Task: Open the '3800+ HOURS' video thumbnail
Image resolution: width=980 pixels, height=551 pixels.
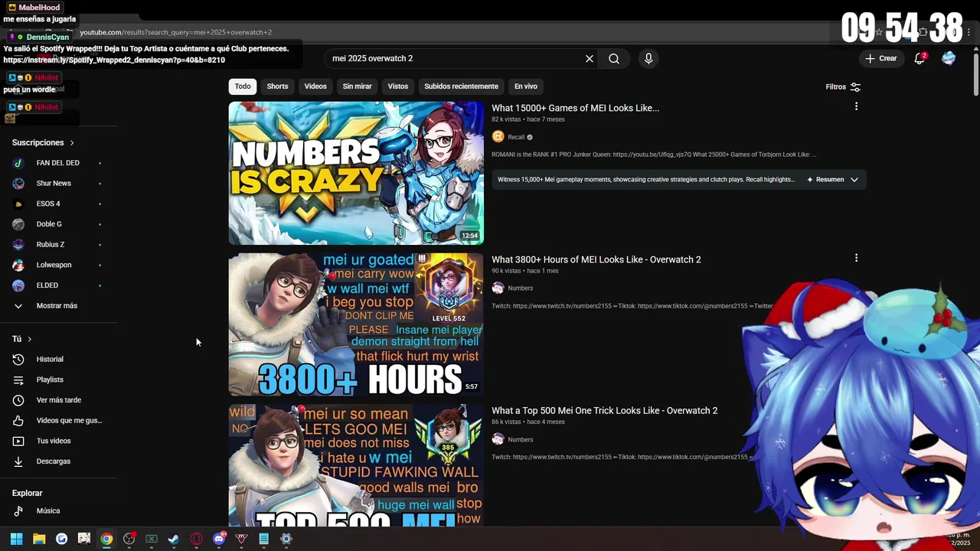Action: pyautogui.click(x=356, y=324)
